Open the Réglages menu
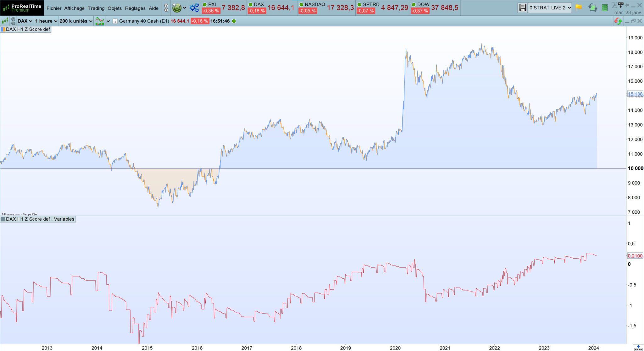This screenshot has width=644, height=351. [x=135, y=8]
